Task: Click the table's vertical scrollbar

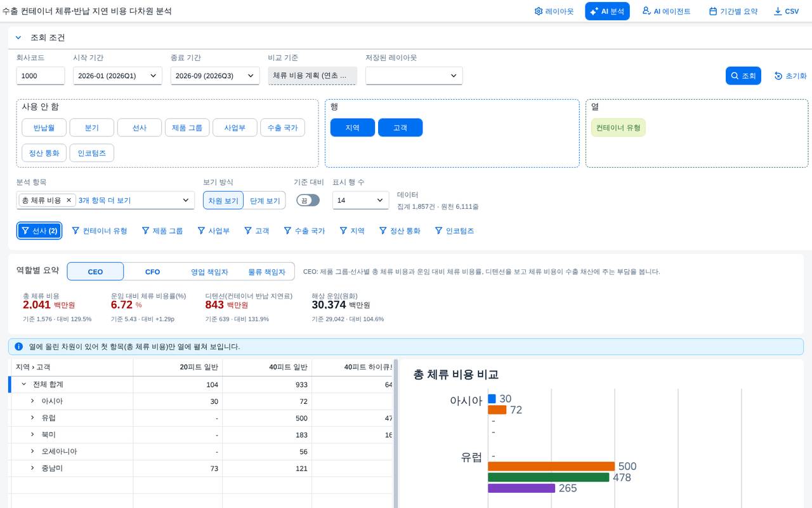Action: point(396,434)
